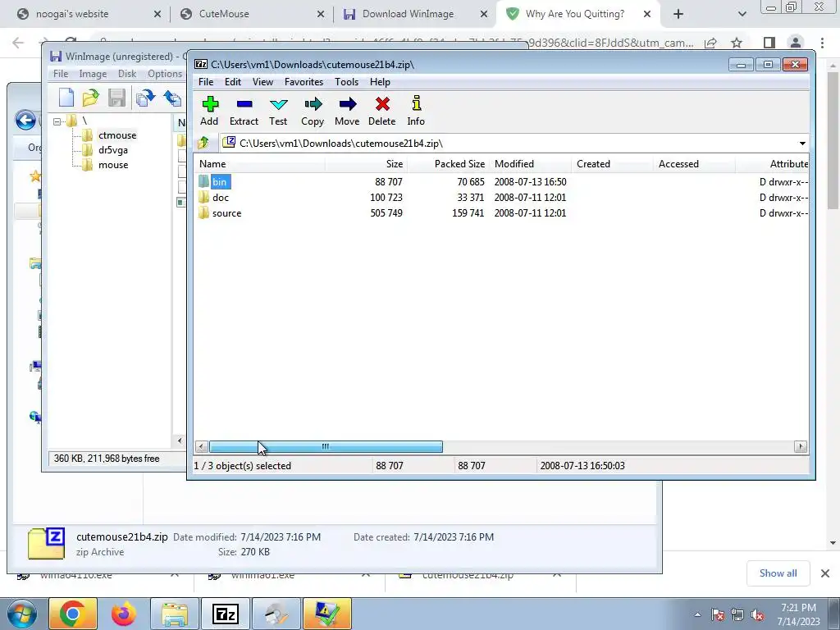Image resolution: width=840 pixels, height=630 pixels.
Task: Open 7-Zip File menu
Action: (206, 82)
